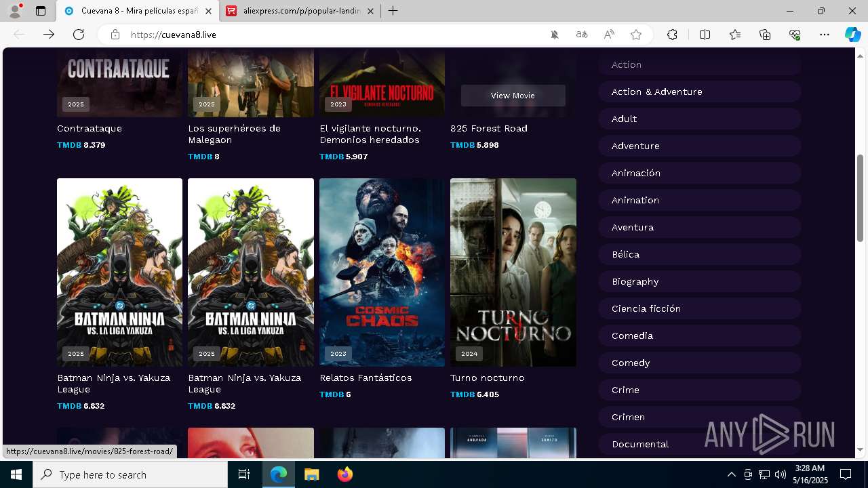This screenshot has width=868, height=488.
Task: Select the Aventura genre
Action: tap(700, 227)
